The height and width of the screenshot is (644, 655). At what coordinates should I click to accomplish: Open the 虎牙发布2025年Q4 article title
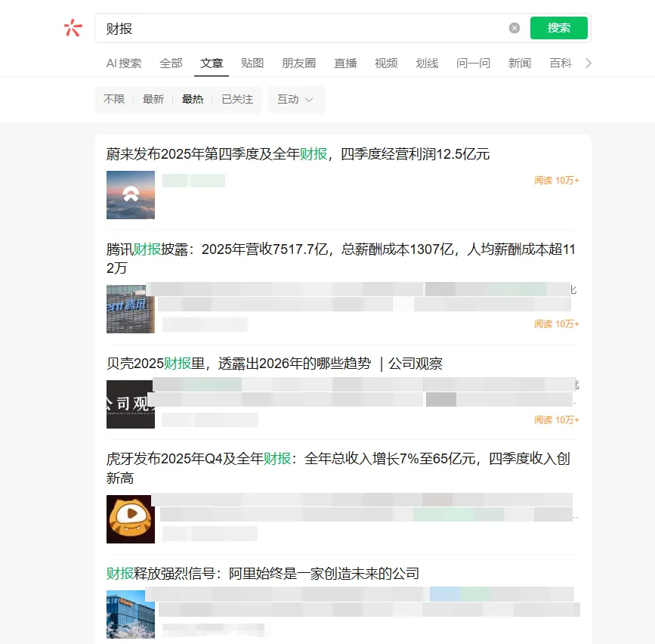(338, 468)
